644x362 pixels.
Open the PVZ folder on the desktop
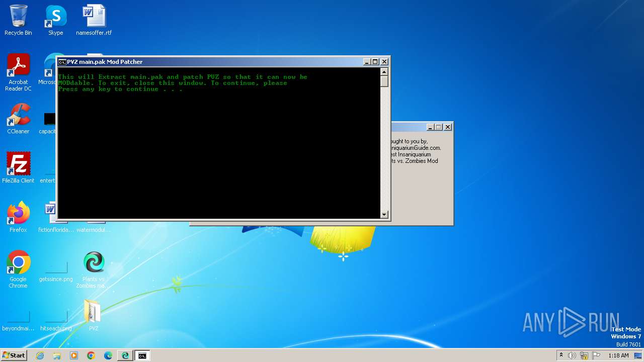point(94,316)
